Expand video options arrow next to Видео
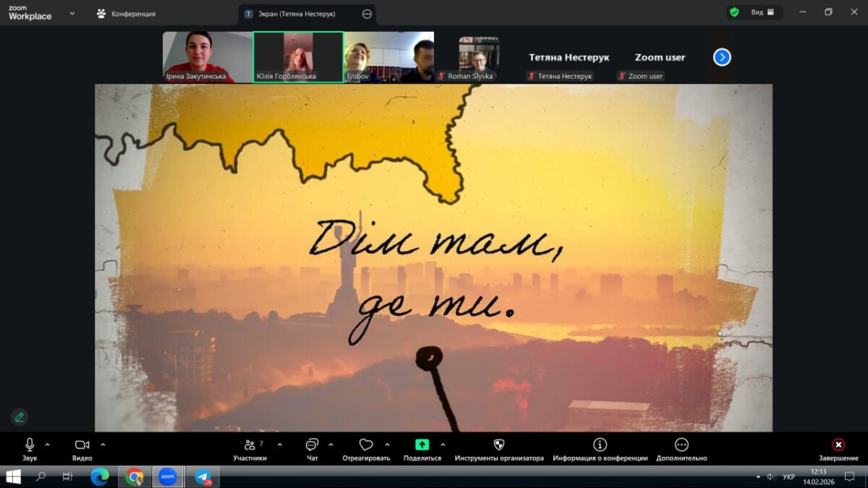Viewport: 868px width, 488px height. [x=103, y=445]
